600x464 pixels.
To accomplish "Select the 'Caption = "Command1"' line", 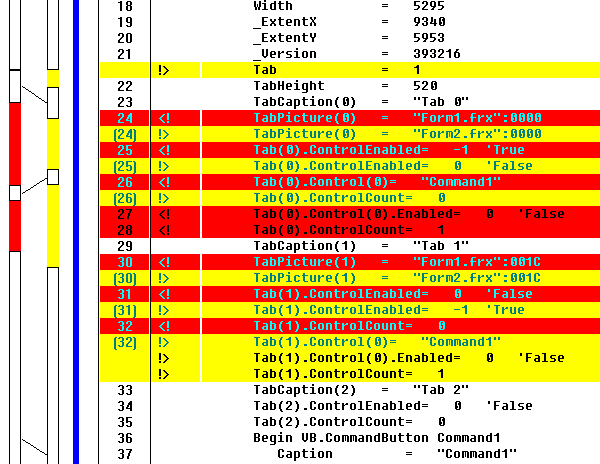I will pyautogui.click(x=397, y=454).
